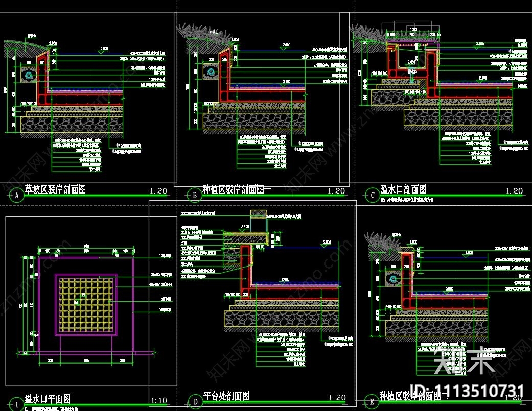The height and width of the screenshot is (411, 532).
Task: Click the 1:10 scale label
Action: pyautogui.click(x=158, y=400)
